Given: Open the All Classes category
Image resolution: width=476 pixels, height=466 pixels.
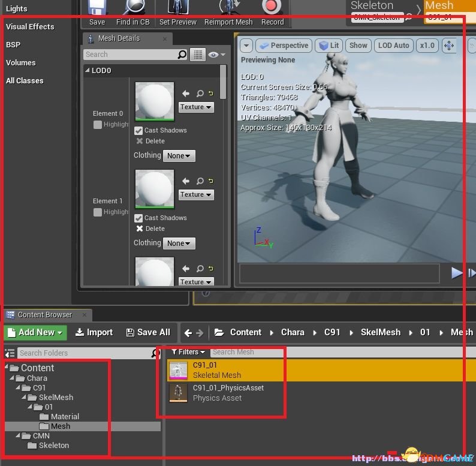Looking at the screenshot, I should click(25, 80).
